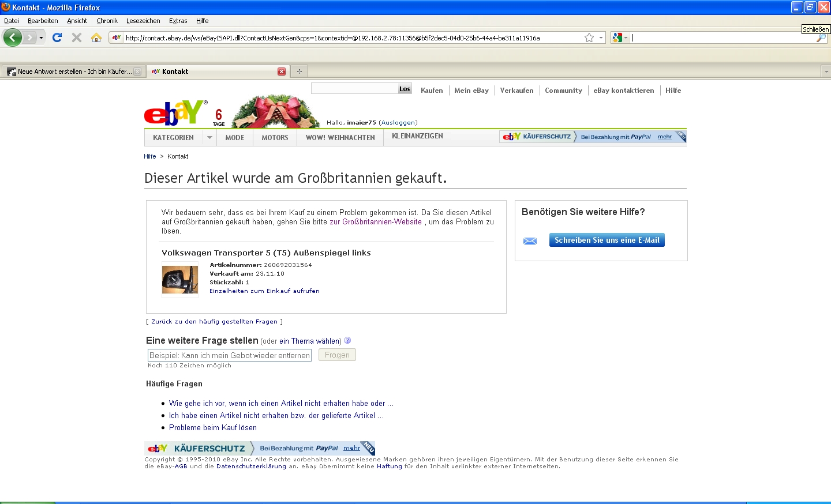Click the stop loading X icon

[76, 37]
